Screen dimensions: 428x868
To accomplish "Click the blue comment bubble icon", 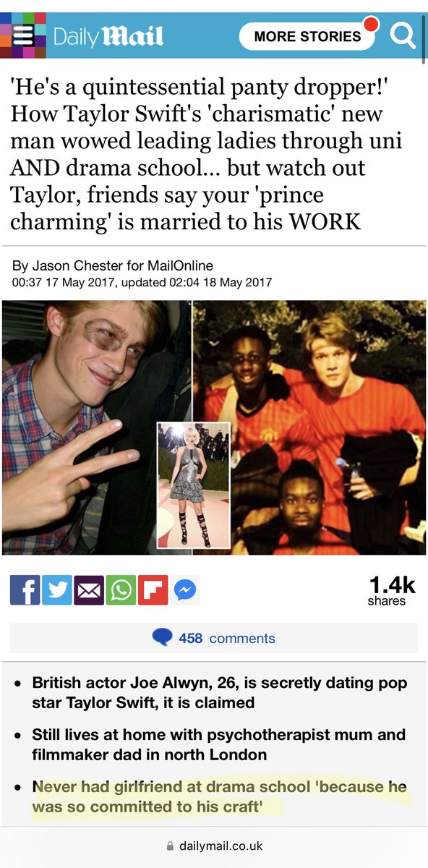I will [x=163, y=637].
